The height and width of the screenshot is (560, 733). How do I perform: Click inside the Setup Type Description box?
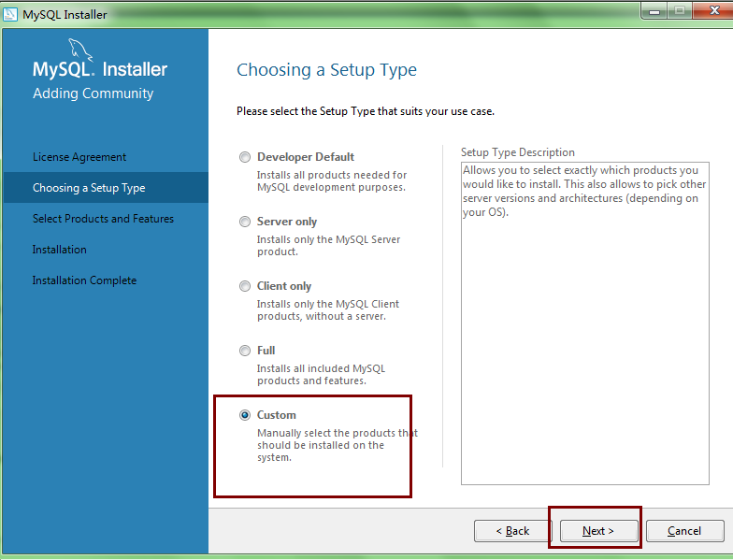(x=585, y=323)
